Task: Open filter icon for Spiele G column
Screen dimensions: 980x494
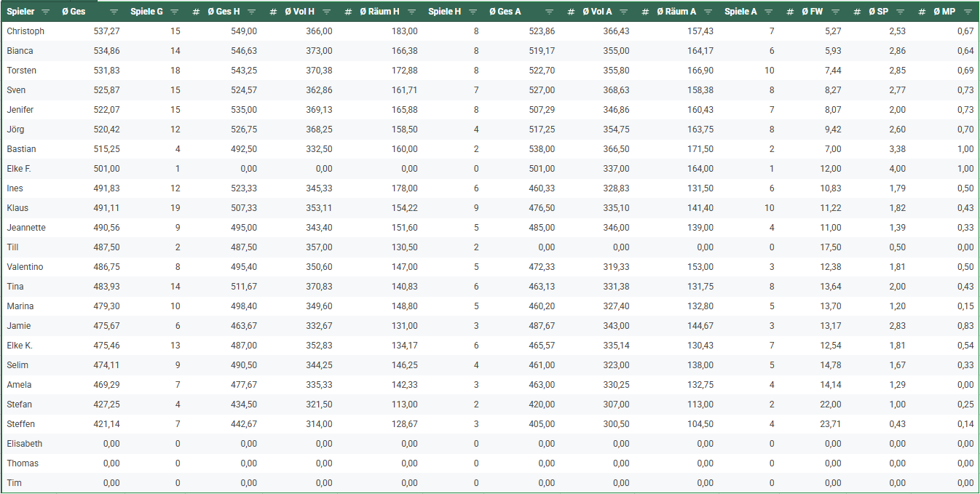Action: click(175, 12)
